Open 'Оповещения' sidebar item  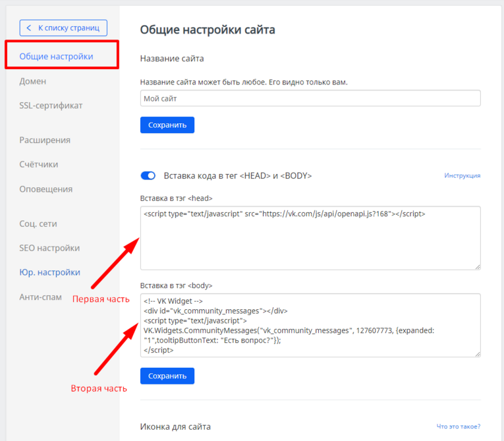point(46,189)
